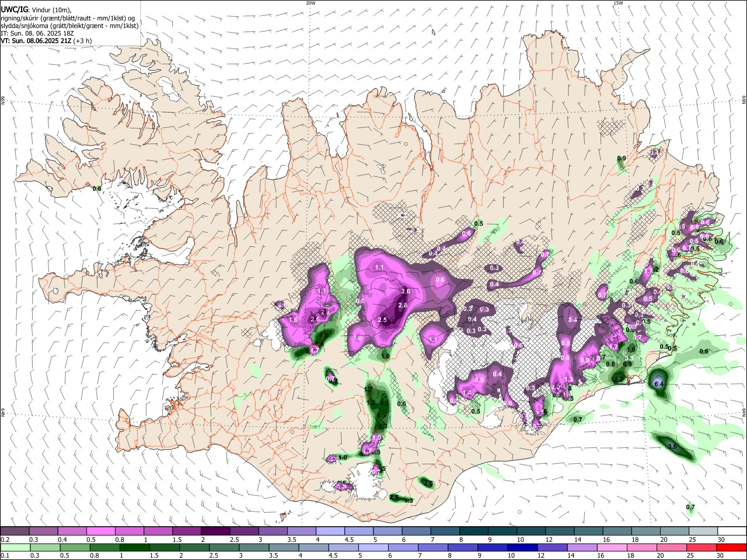The height and width of the screenshot is (560, 747).
Task: Click the "1.6" snowfall value on the map
Action: (293, 320)
